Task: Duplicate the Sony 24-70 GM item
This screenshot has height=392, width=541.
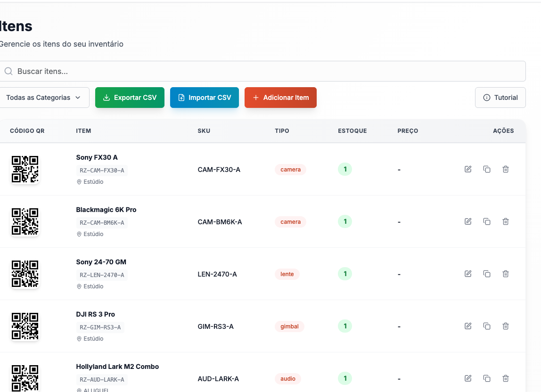Action: click(487, 274)
